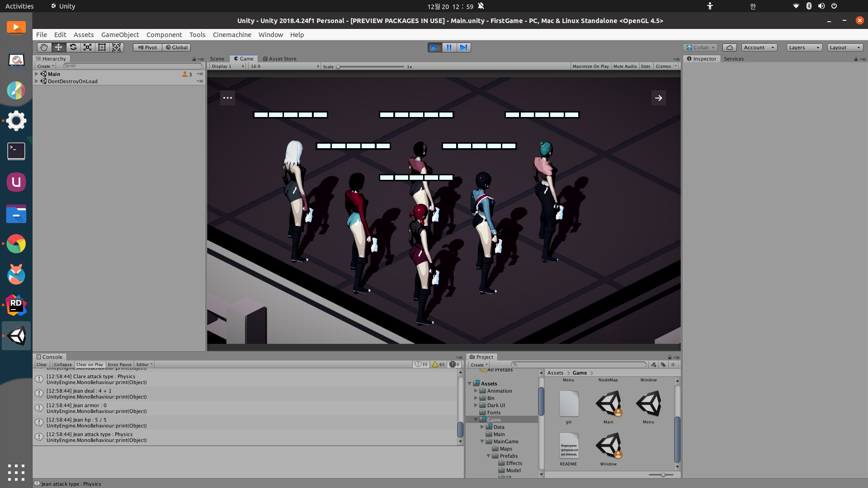Open the Account dropdown
The width and height of the screenshot is (868, 488).
[759, 47]
